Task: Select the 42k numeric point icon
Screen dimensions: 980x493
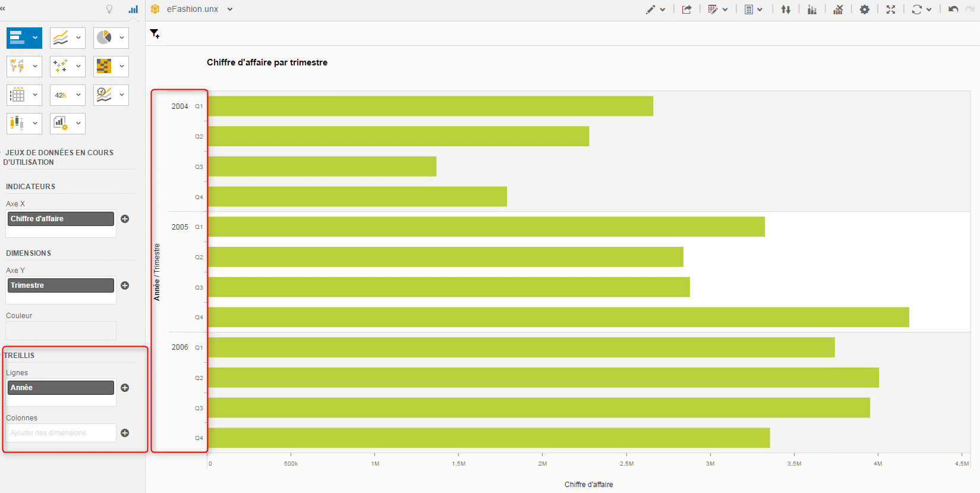Action: (x=61, y=95)
